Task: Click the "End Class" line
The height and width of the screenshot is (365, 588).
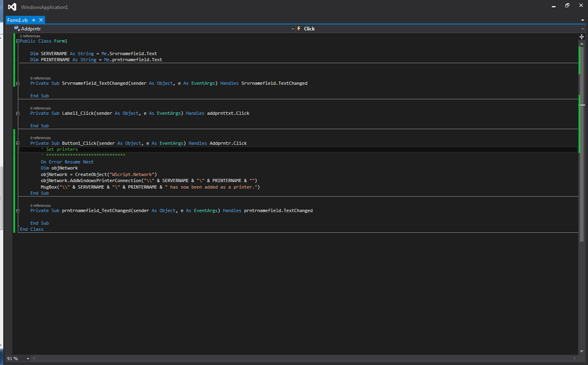Action: tap(32, 229)
